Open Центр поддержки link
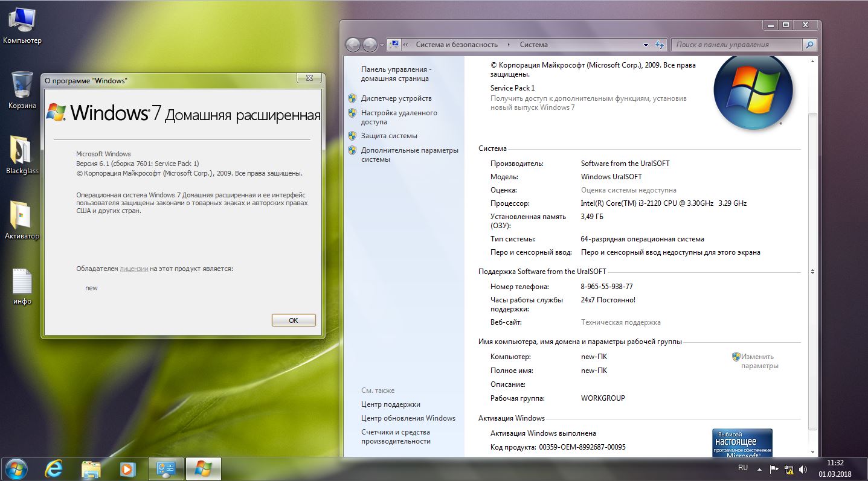 point(391,404)
